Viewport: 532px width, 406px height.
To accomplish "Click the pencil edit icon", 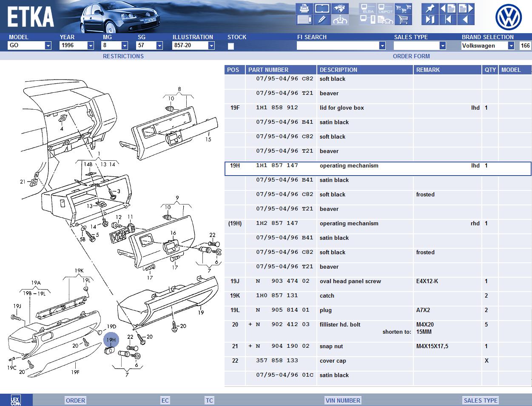I will click(322, 20).
